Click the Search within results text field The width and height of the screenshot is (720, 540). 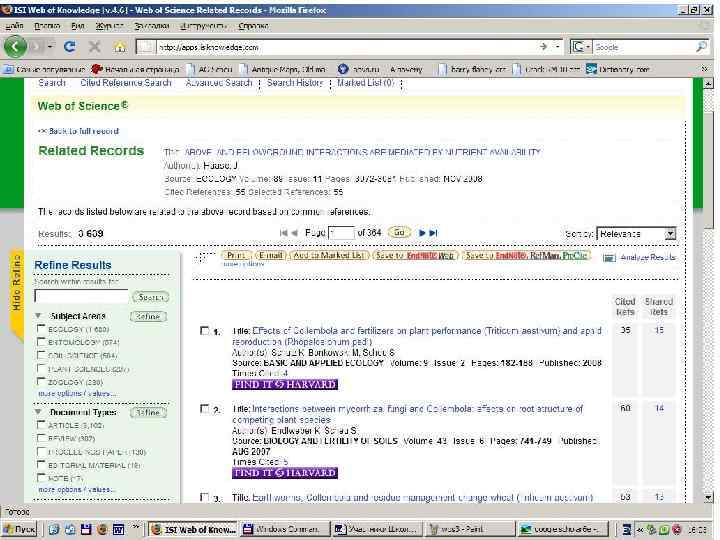pyautogui.click(x=82, y=296)
